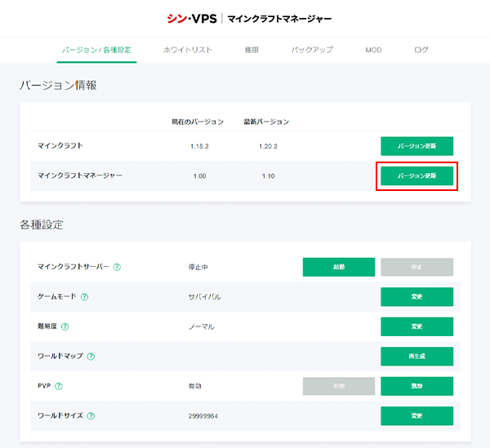490x448 pixels.
Task: Click the マインクラフト row label
Action: pyautogui.click(x=60, y=146)
